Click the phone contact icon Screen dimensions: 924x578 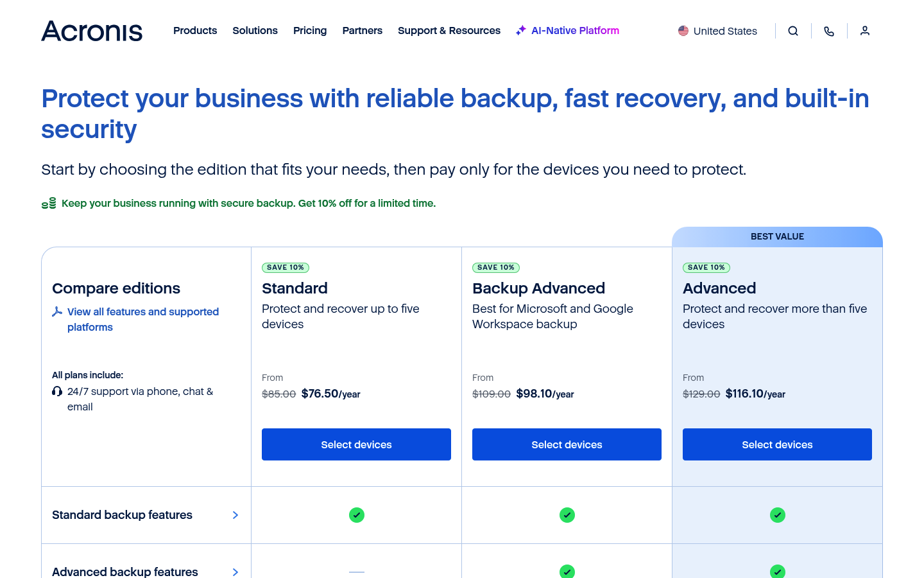[829, 31]
